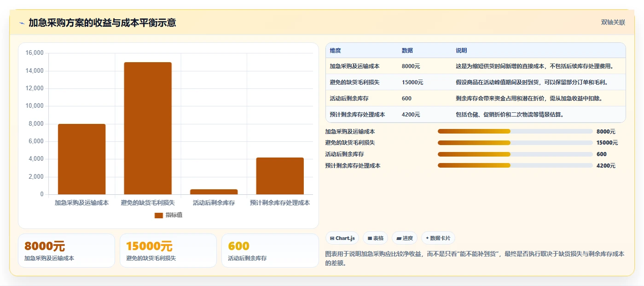The width and height of the screenshot is (644, 286).
Task: Click the 数据 column header
Action: pyautogui.click(x=407, y=51)
